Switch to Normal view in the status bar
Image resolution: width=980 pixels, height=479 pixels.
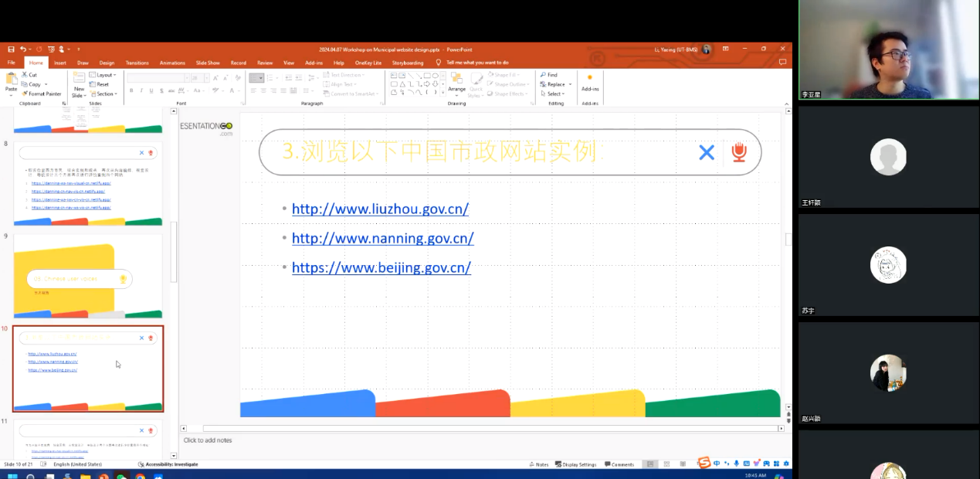650,464
